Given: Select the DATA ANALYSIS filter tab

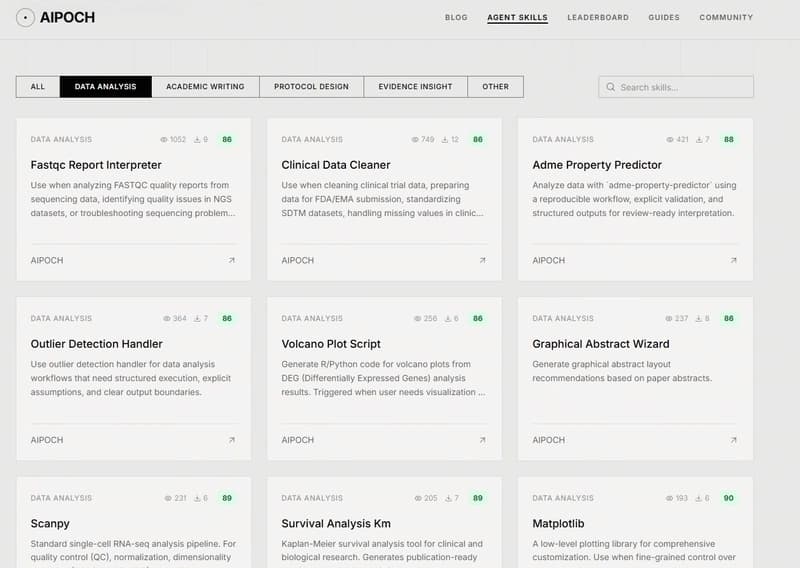Looking at the screenshot, I should (x=106, y=87).
